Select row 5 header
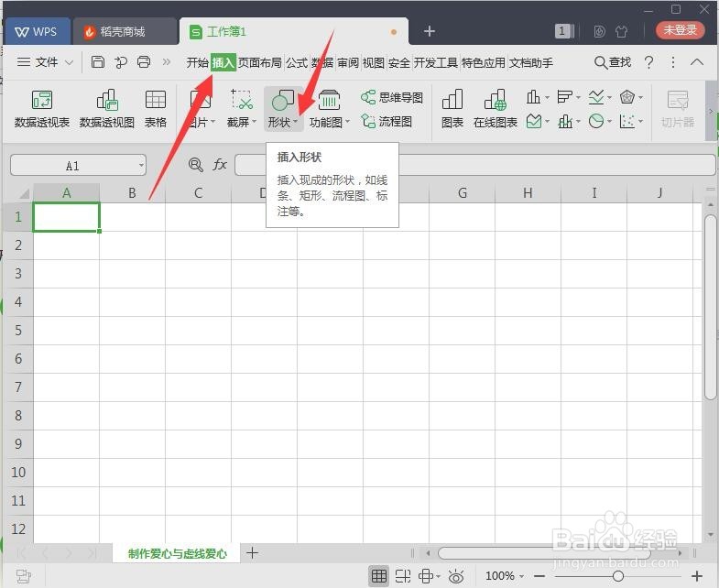 [18, 331]
